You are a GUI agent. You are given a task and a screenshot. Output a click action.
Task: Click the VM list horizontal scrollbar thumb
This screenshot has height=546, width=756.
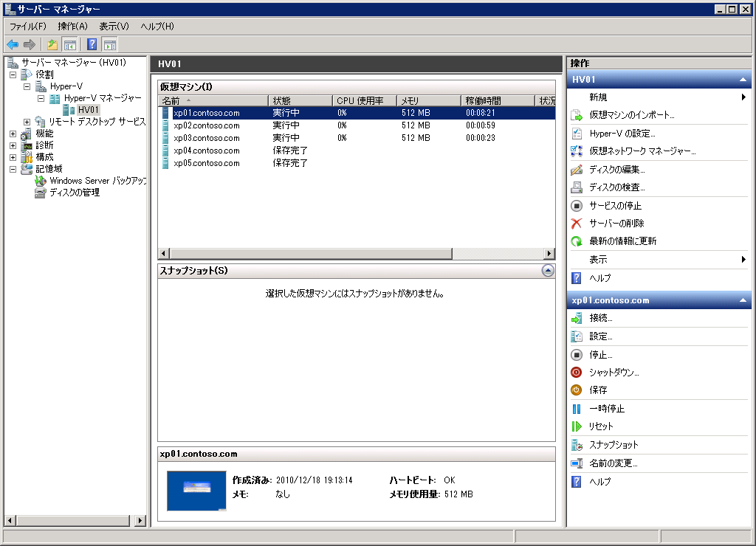click(311, 254)
